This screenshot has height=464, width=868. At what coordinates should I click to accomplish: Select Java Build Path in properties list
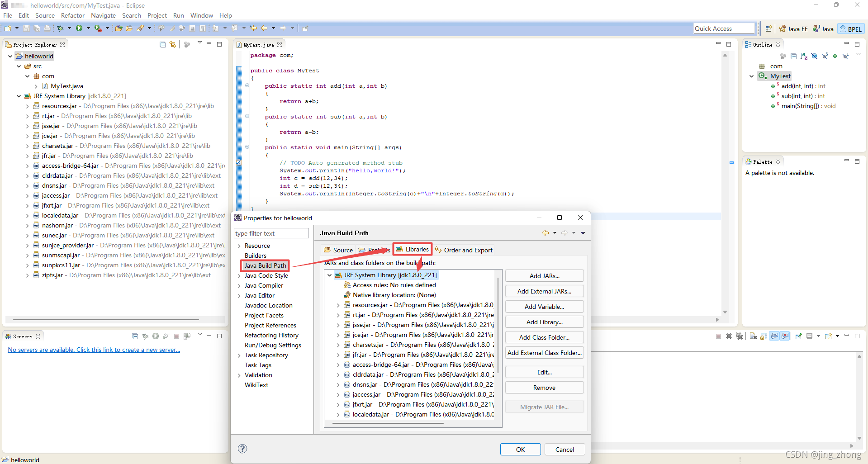(265, 265)
